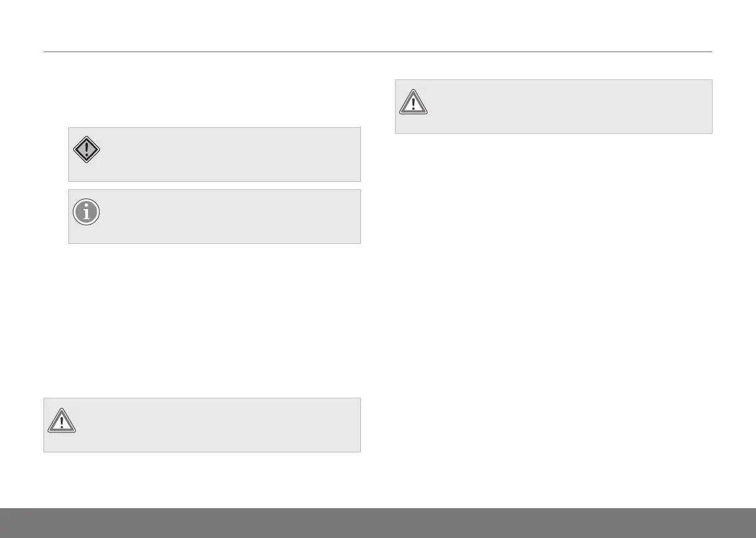Click the diamond-shaped caution icon
The height and width of the screenshot is (538, 756).
[86, 150]
